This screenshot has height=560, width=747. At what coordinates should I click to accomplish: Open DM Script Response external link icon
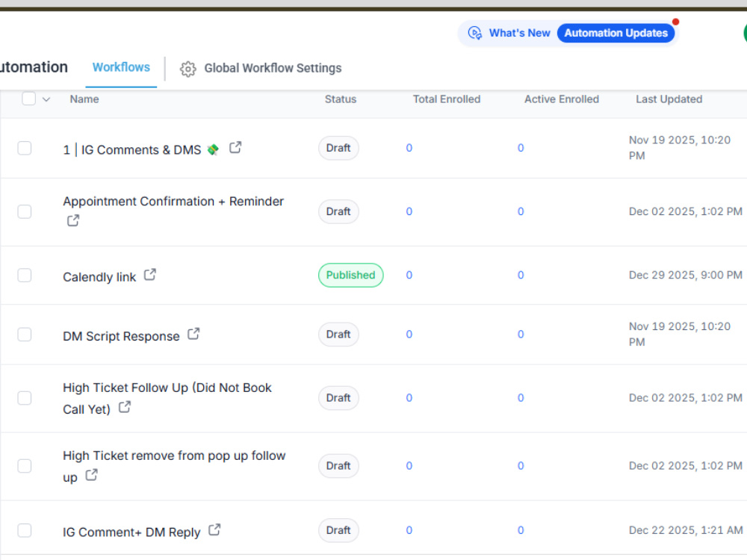click(193, 334)
